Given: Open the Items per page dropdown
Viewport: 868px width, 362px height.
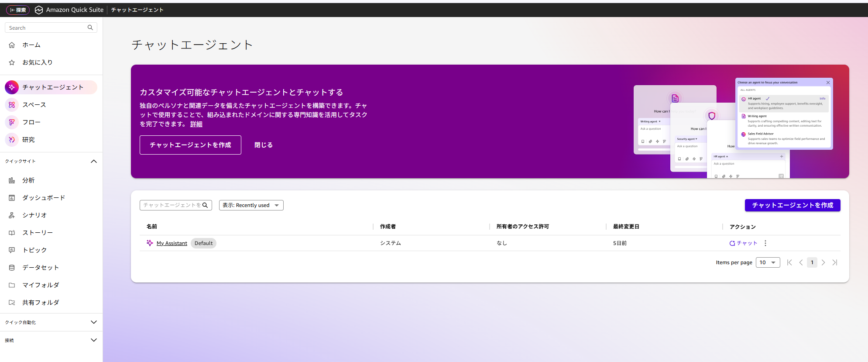Looking at the screenshot, I should click(x=768, y=262).
